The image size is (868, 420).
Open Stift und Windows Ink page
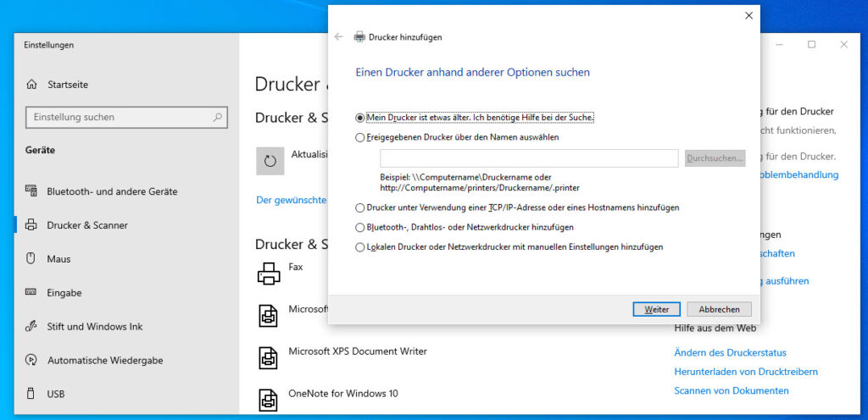95,327
